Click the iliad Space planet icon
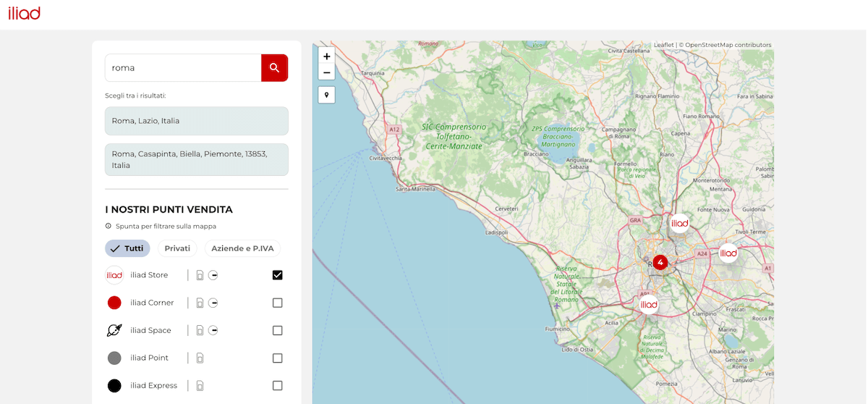Screen dimensions: 868x404 [x=114, y=330]
